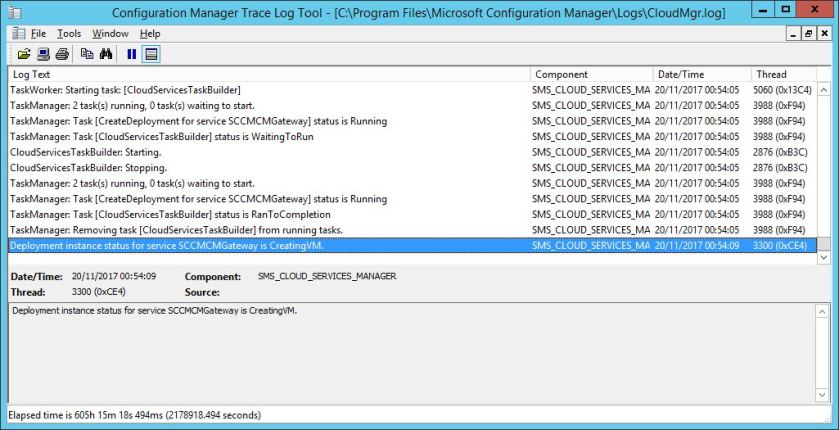Click the Log Text column header
839x430 pixels.
tap(269, 74)
